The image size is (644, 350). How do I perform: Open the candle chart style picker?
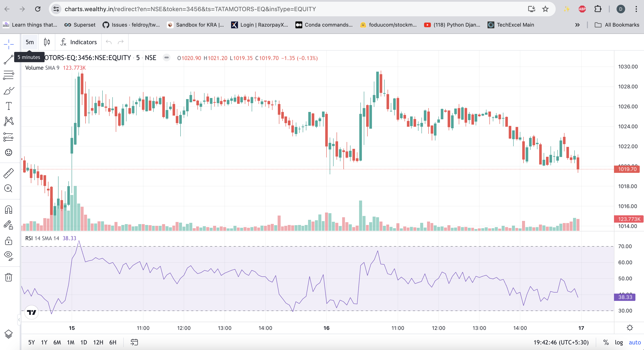point(47,42)
